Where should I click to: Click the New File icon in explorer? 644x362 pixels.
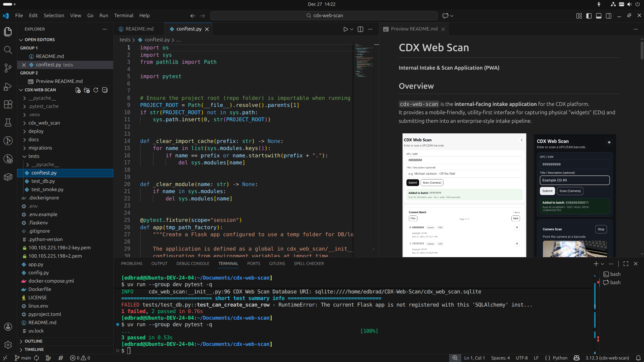78,90
